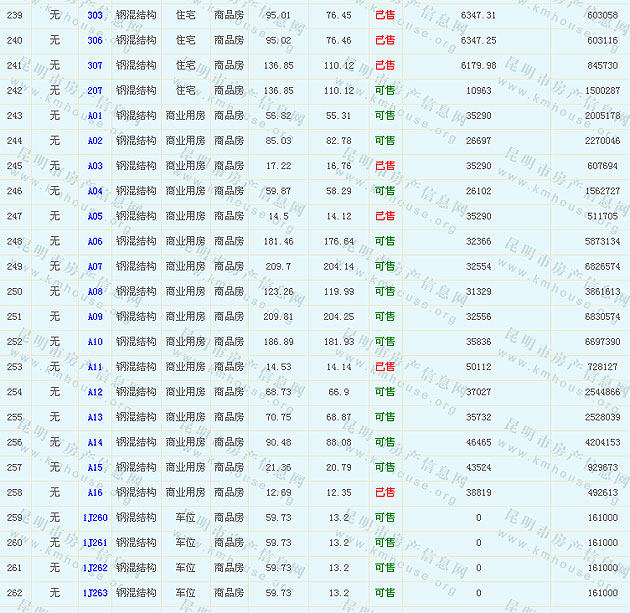This screenshot has width=630, height=613.
Task: Open parking space 1J260 link
Action: [x=94, y=517]
